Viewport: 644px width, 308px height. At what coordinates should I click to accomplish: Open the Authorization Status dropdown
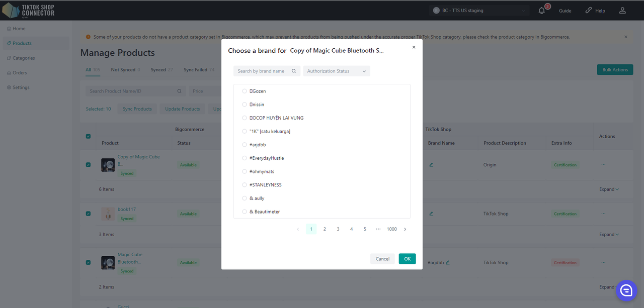(337, 71)
